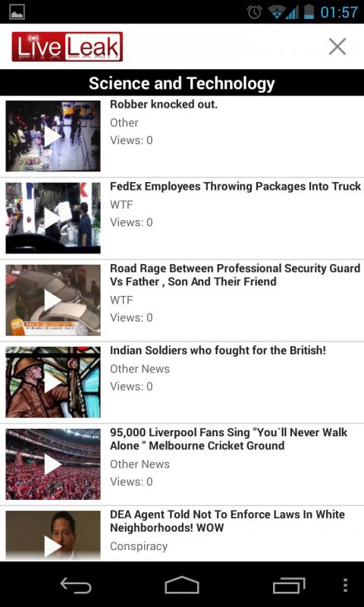This screenshot has width=364, height=607.
Task: Open the three-dot overflow menu
Action: pos(346,585)
